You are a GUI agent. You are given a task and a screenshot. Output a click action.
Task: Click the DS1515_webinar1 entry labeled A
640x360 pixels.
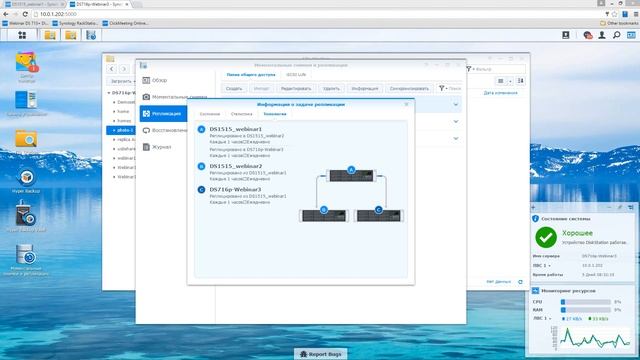[236, 129]
